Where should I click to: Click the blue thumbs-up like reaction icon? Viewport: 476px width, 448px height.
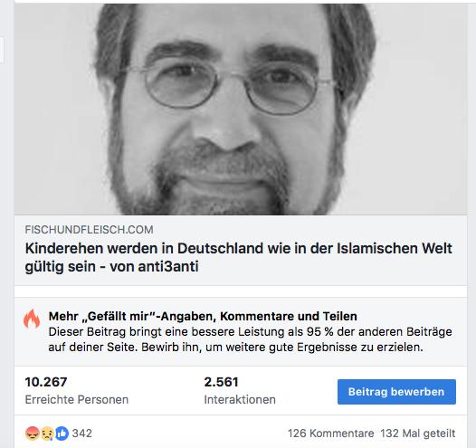(x=62, y=434)
